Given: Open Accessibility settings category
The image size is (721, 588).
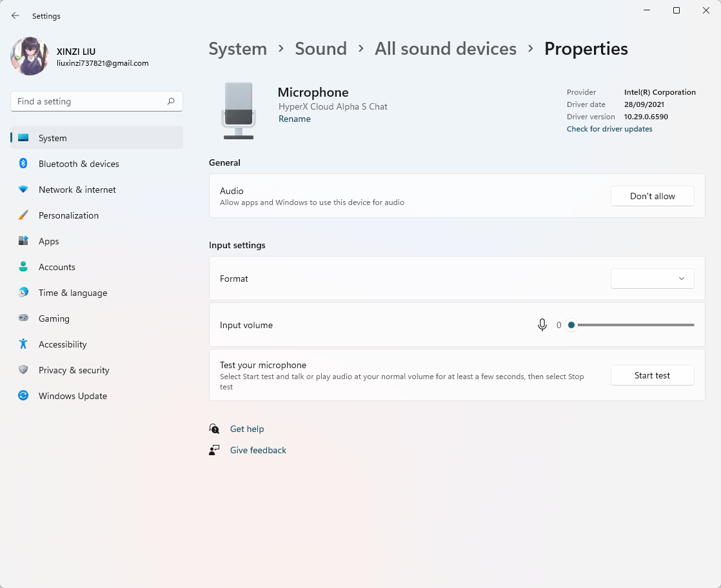Looking at the screenshot, I should click(63, 344).
